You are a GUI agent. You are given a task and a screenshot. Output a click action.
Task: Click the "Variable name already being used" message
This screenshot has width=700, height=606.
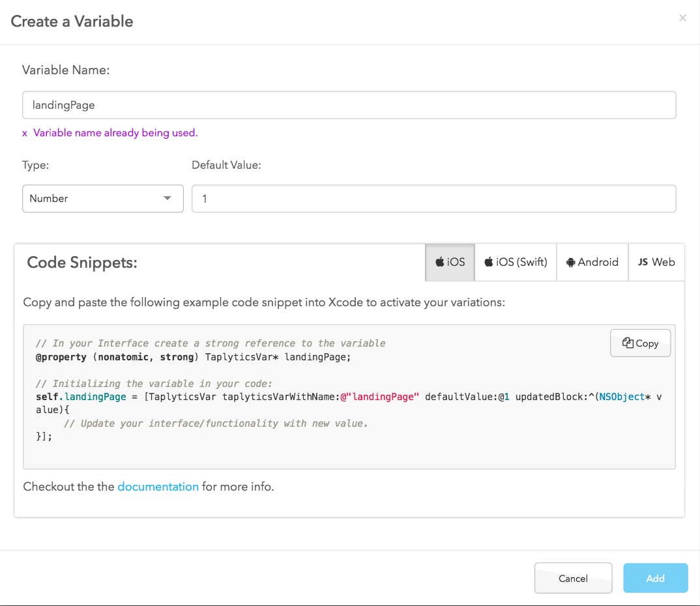(x=115, y=133)
